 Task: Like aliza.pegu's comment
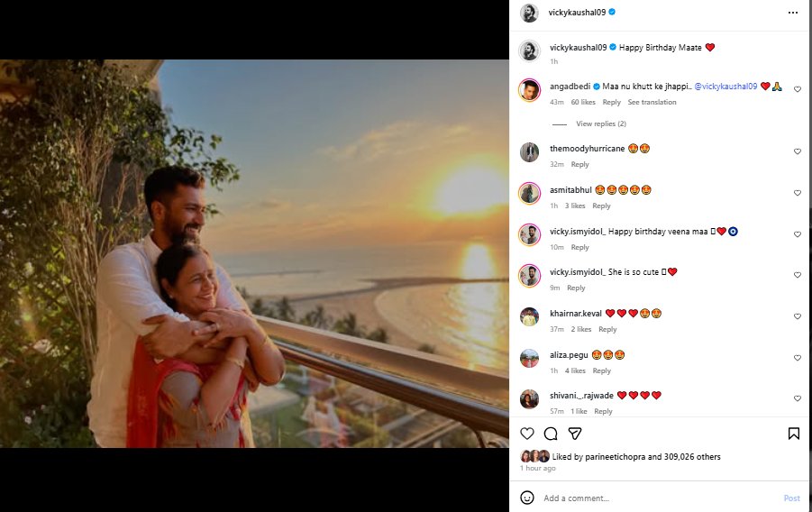coord(798,358)
